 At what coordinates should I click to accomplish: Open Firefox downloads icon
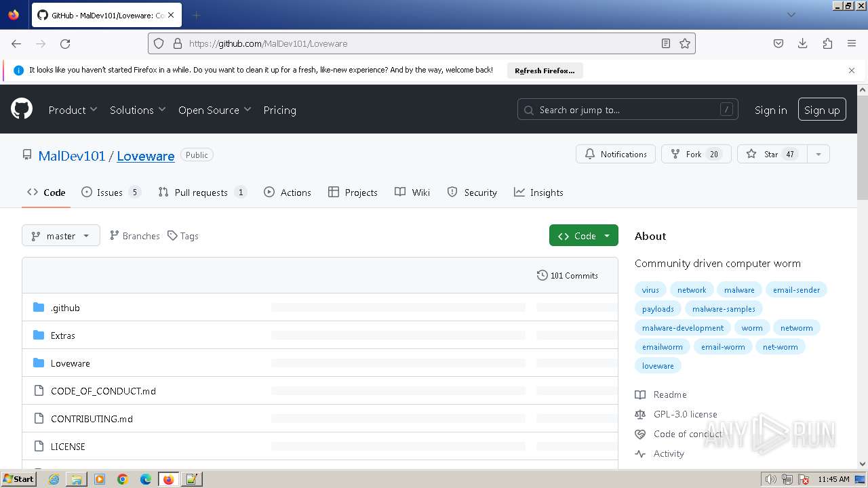(x=803, y=43)
